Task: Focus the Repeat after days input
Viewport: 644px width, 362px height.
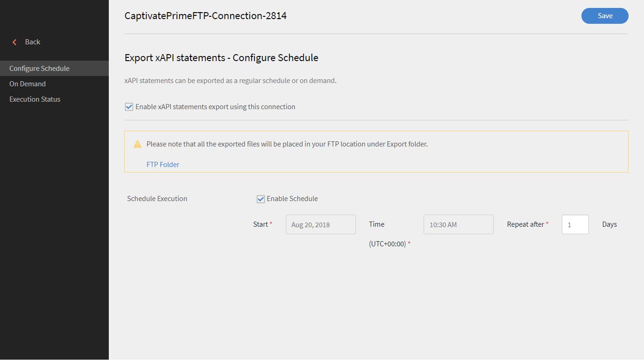Action: coord(575,224)
